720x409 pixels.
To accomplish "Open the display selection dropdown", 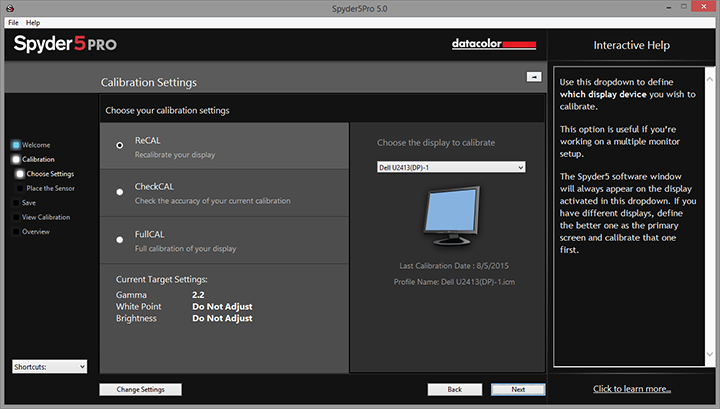I will tap(451, 167).
